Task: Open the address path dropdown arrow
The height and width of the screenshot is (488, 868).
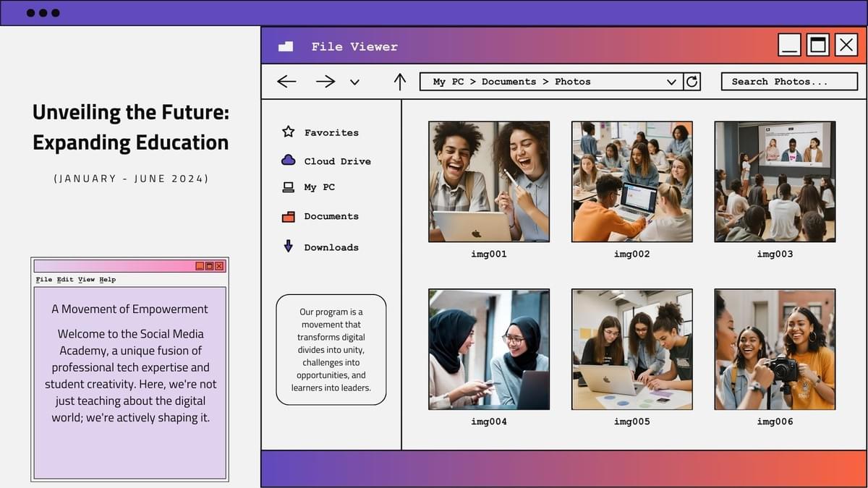Action: (671, 82)
